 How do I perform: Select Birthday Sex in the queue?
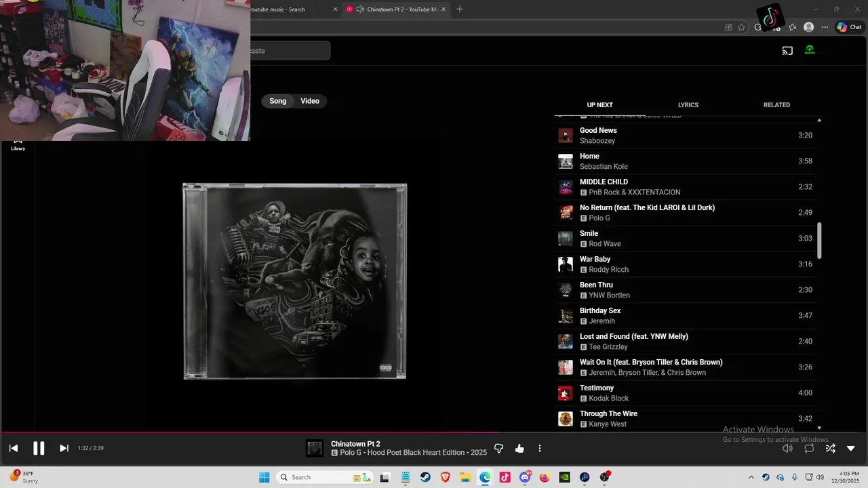(x=685, y=316)
